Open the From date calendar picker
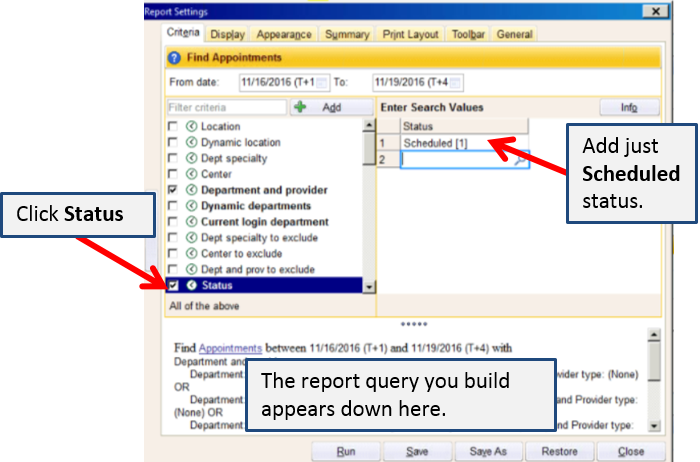This screenshot has height=462, width=700. point(322,82)
